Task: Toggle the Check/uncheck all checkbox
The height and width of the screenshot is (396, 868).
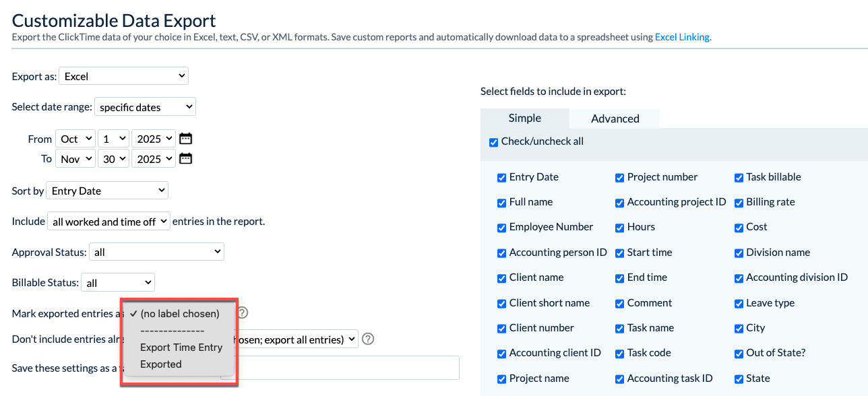Action: click(x=494, y=142)
